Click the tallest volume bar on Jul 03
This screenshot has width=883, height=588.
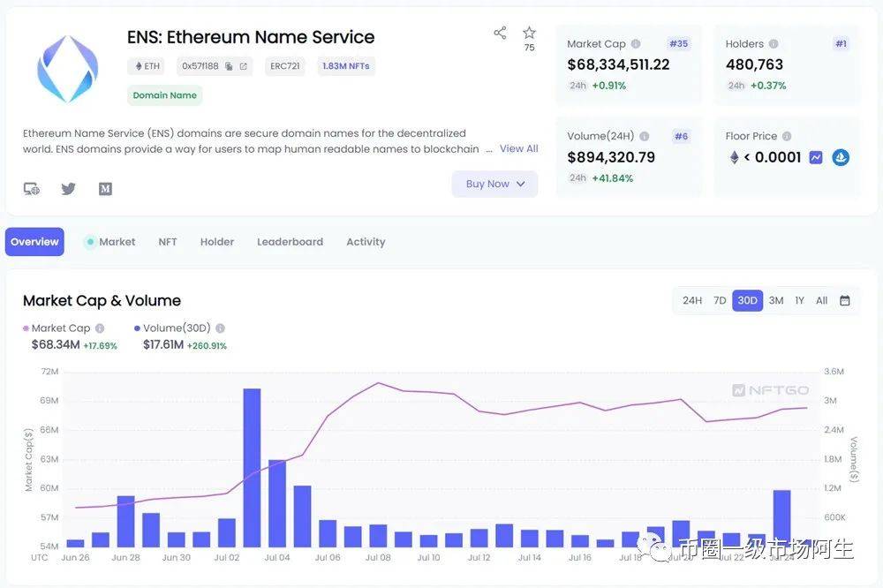pos(252,466)
